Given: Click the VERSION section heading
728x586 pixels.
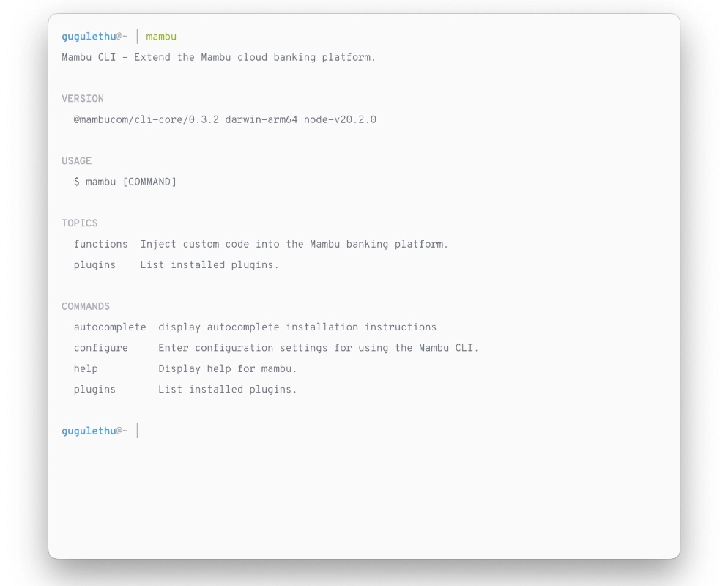Looking at the screenshot, I should [83, 99].
